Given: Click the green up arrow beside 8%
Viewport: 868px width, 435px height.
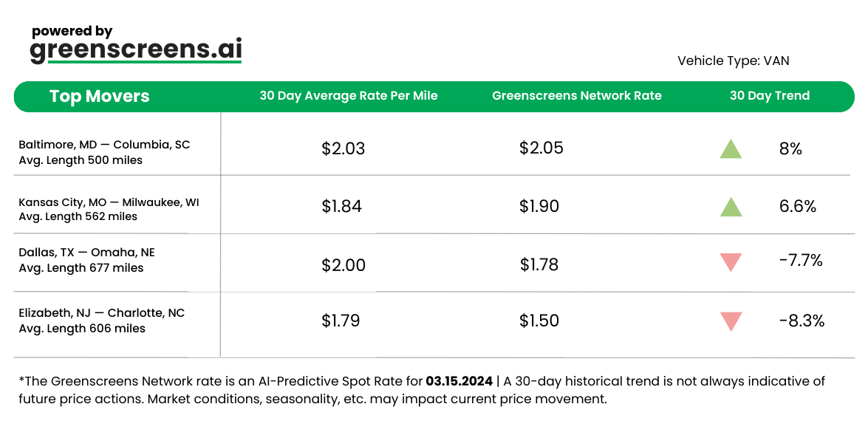Looking at the screenshot, I should coord(731,149).
